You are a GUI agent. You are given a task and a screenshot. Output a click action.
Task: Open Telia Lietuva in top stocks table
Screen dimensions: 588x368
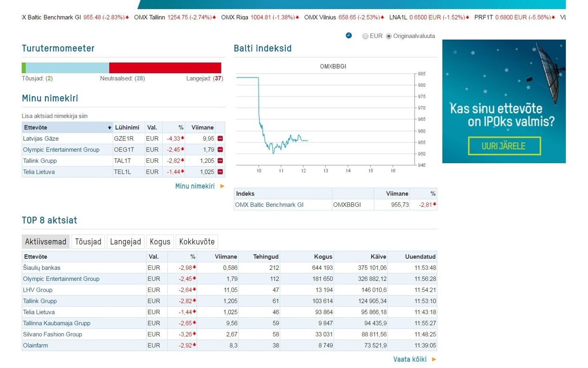click(x=39, y=312)
